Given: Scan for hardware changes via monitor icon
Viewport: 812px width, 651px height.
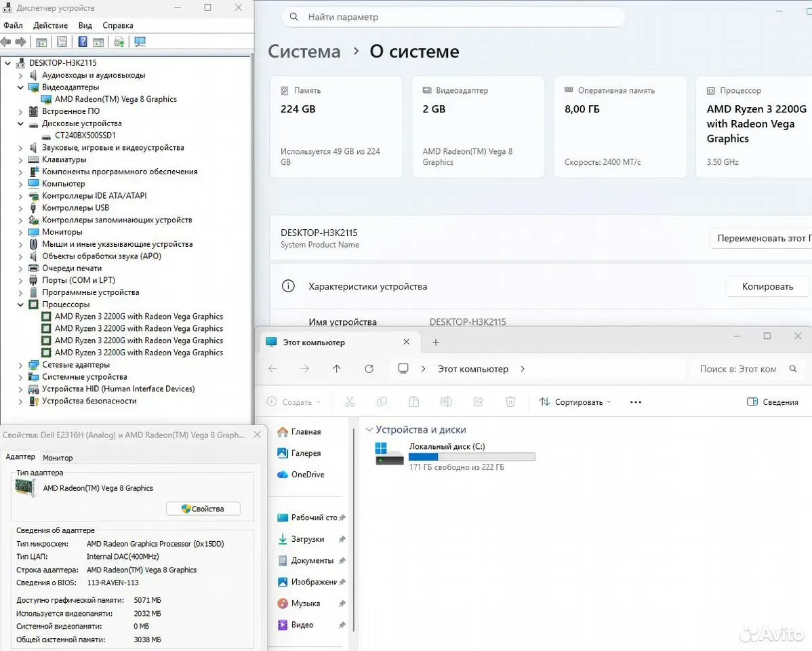Looking at the screenshot, I should tap(140, 42).
